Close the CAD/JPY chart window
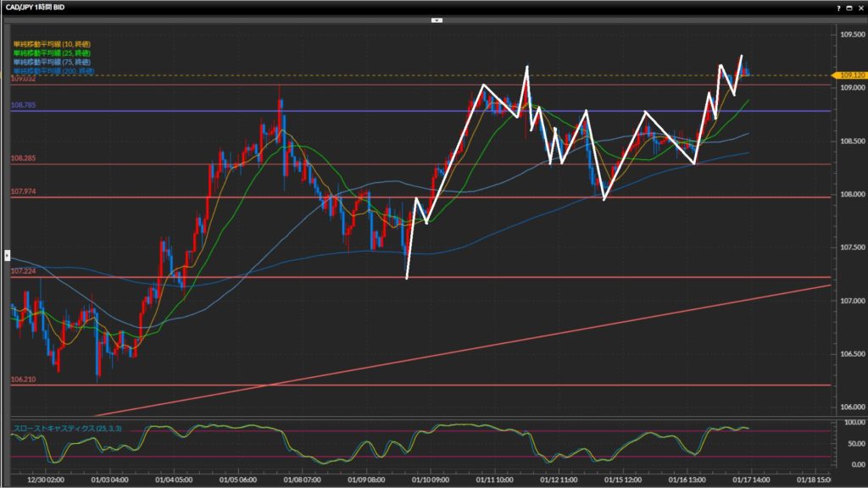868x488 pixels. point(860,7)
